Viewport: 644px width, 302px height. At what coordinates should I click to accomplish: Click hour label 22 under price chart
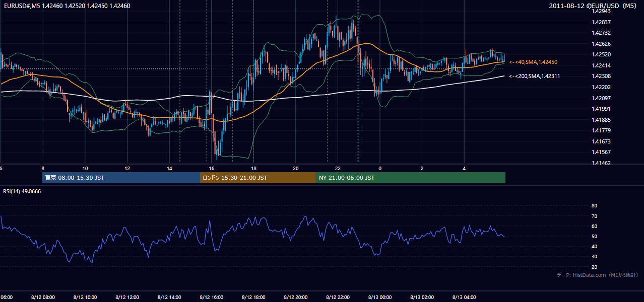(x=338, y=169)
